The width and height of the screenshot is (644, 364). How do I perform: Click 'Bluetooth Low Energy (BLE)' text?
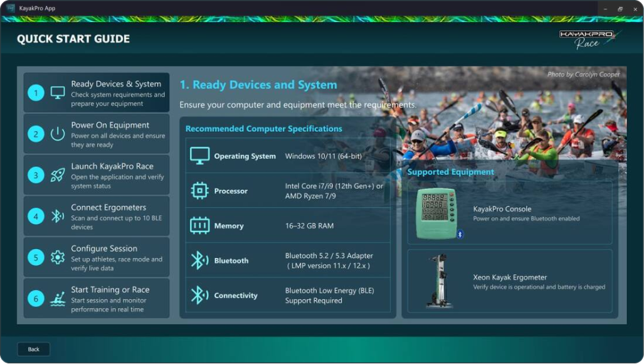click(x=329, y=291)
